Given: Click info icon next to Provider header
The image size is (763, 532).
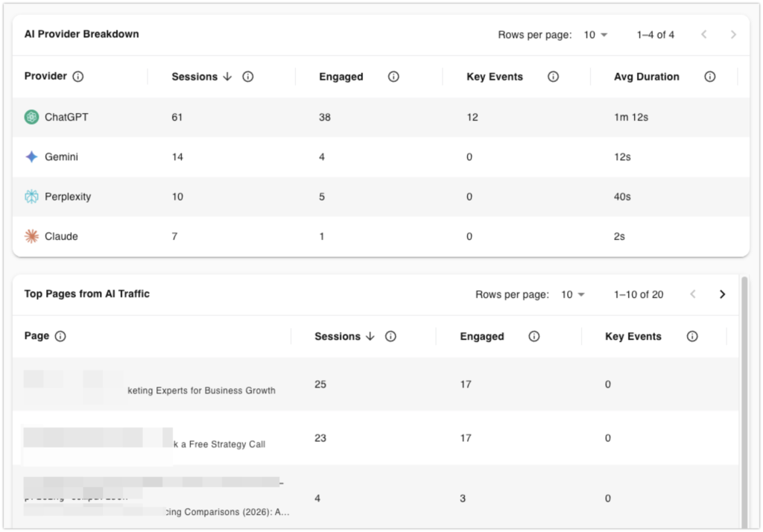Looking at the screenshot, I should pos(78,77).
